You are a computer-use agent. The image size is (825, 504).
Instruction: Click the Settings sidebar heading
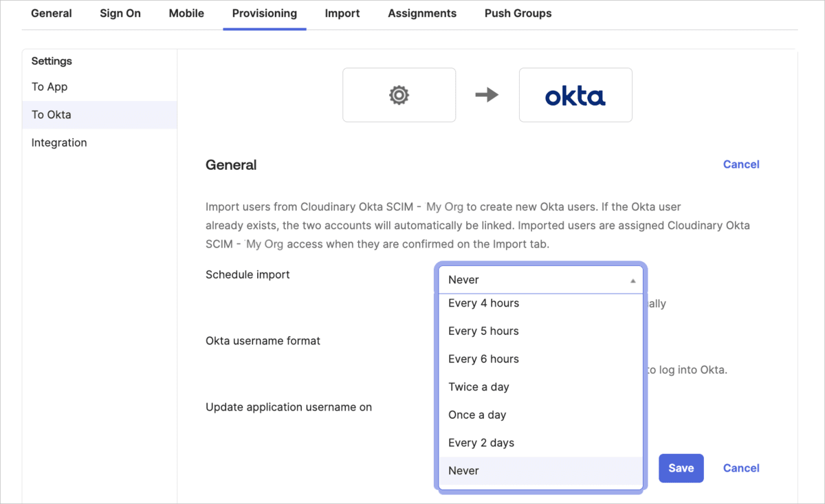click(52, 61)
